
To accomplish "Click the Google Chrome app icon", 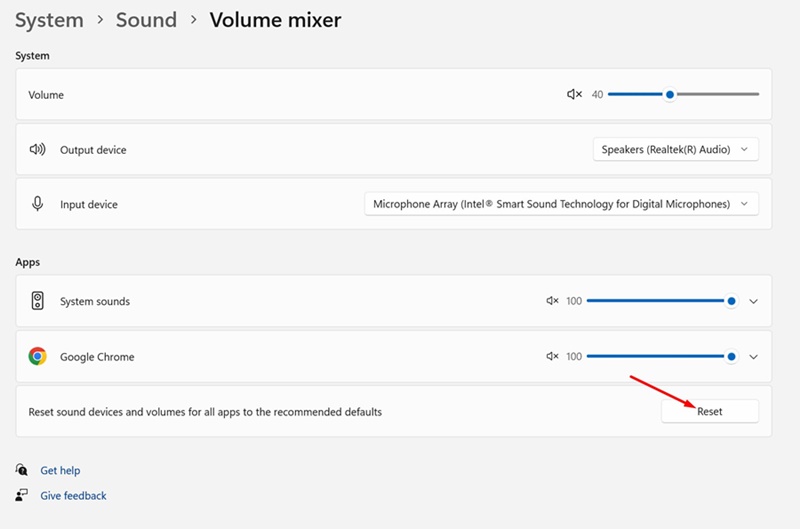I will pos(38,356).
